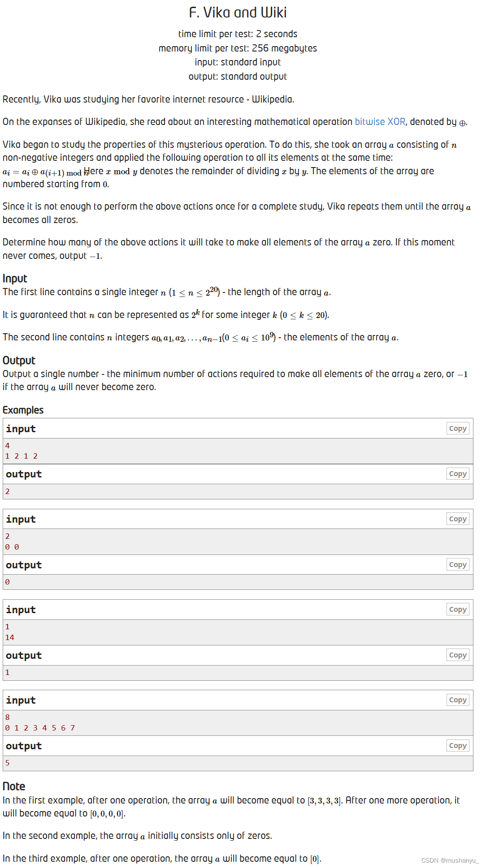Select the input value '14' in example three
Image resolution: width=486 pixels, height=868 pixels.
[9, 636]
